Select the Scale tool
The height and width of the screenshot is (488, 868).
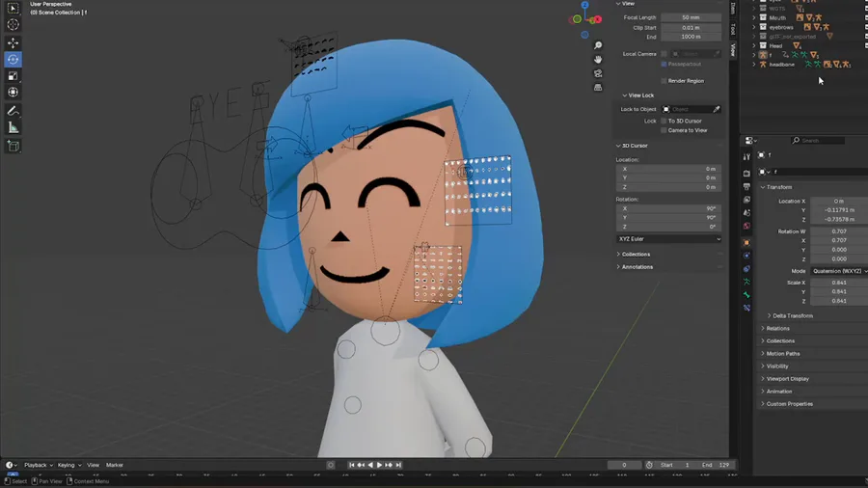click(13, 76)
